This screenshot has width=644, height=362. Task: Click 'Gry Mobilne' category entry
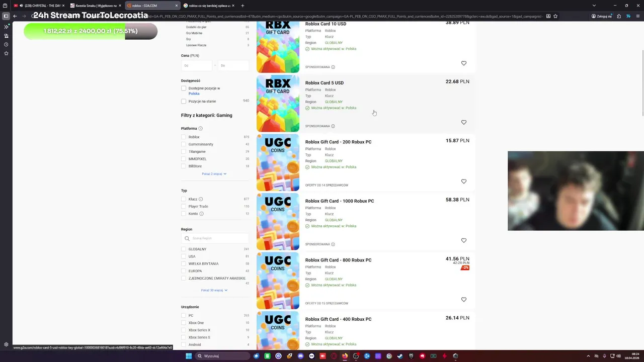pos(194,33)
